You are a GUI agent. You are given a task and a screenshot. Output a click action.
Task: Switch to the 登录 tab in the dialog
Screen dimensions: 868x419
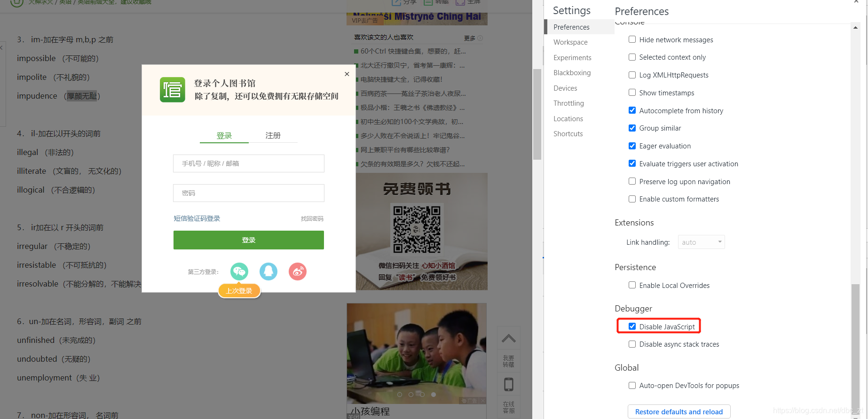[224, 135]
